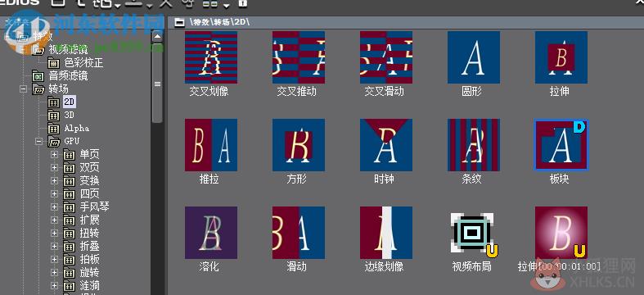Select the 拉伸 transition with blue background
Image resolution: width=644 pixels, height=295 pixels.
pos(561,57)
